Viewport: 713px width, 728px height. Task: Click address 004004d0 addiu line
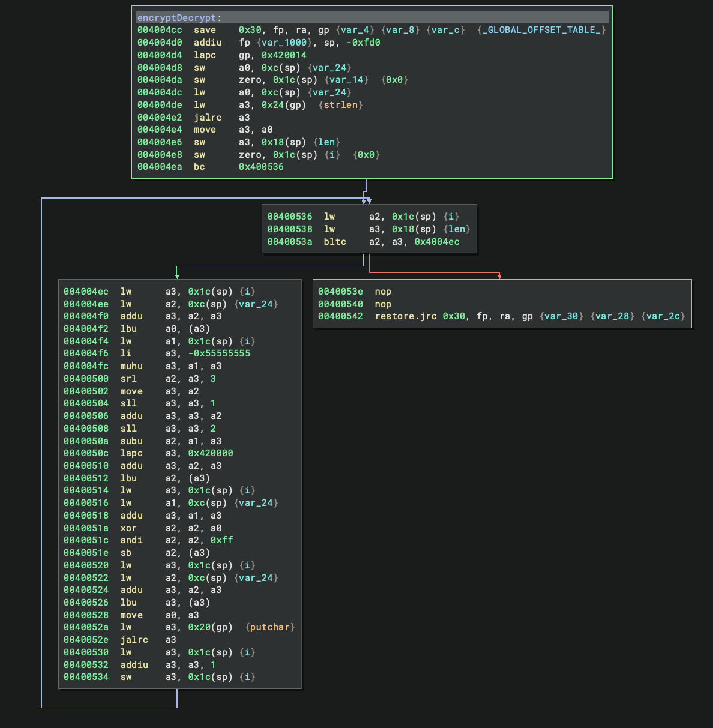click(160, 43)
